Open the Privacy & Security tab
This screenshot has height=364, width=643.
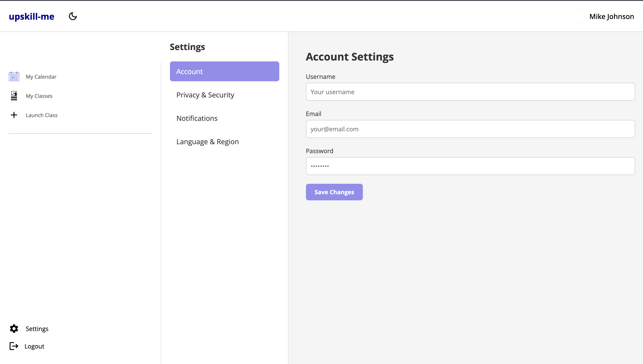[x=205, y=95]
